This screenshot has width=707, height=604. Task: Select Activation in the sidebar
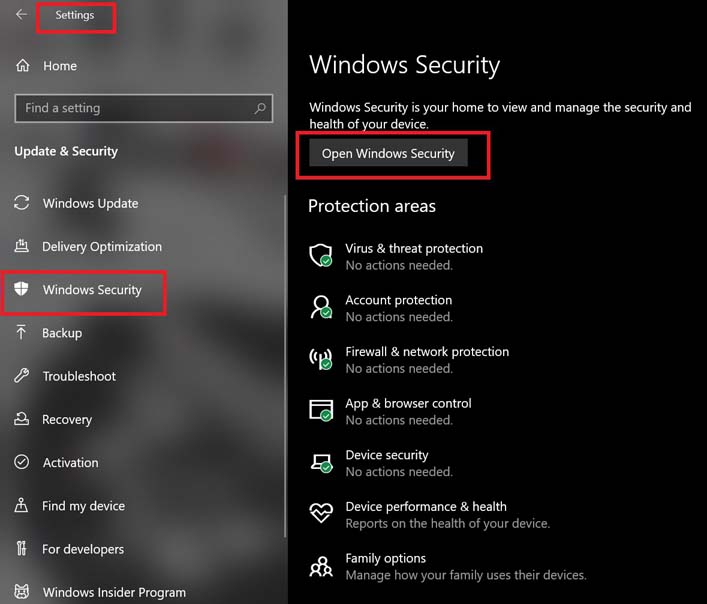pyautogui.click(x=70, y=463)
